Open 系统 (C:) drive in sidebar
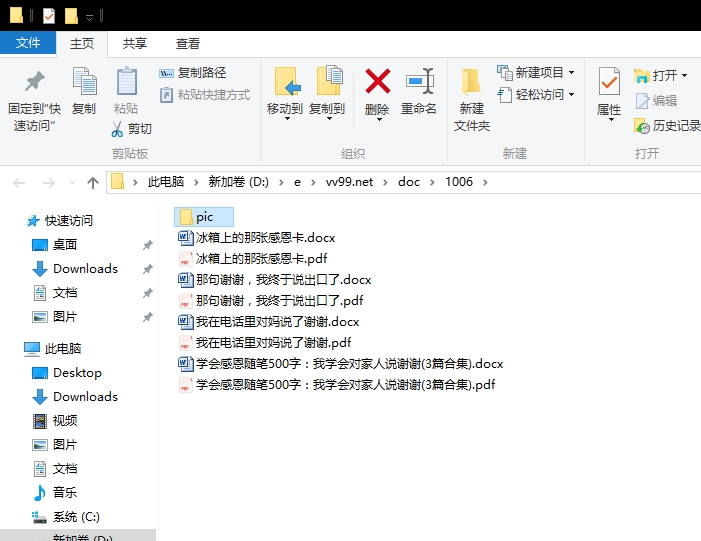The height and width of the screenshot is (541, 701). tap(66, 517)
